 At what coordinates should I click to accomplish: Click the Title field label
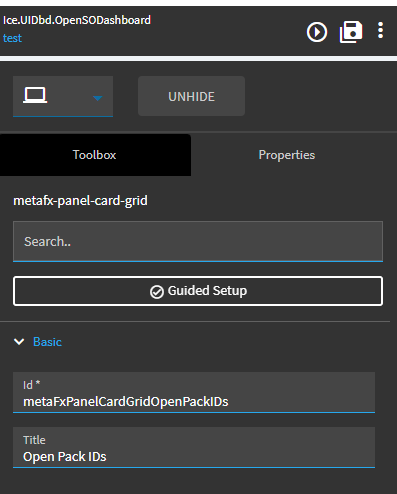point(34,440)
